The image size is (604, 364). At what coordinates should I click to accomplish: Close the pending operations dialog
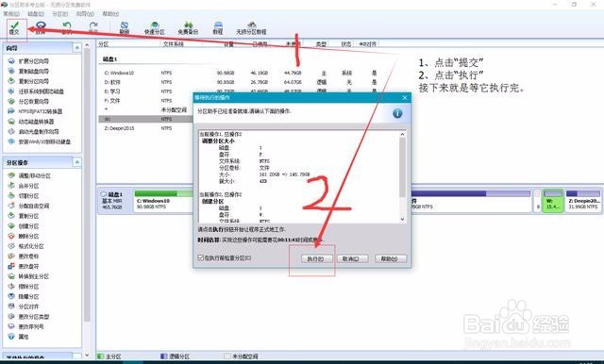(x=405, y=98)
